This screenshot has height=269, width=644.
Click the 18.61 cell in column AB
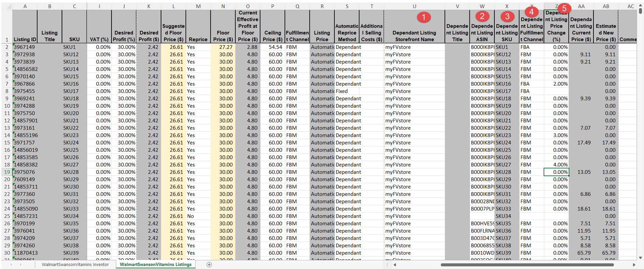pos(606,209)
